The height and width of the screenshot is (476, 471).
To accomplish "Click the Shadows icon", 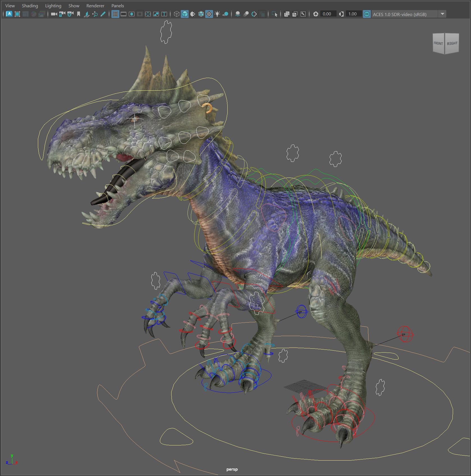I will 225,14.
